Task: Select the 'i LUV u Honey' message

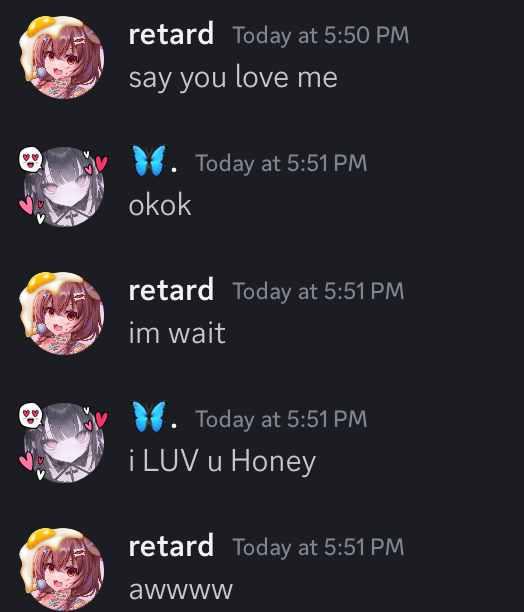Action: click(x=222, y=462)
